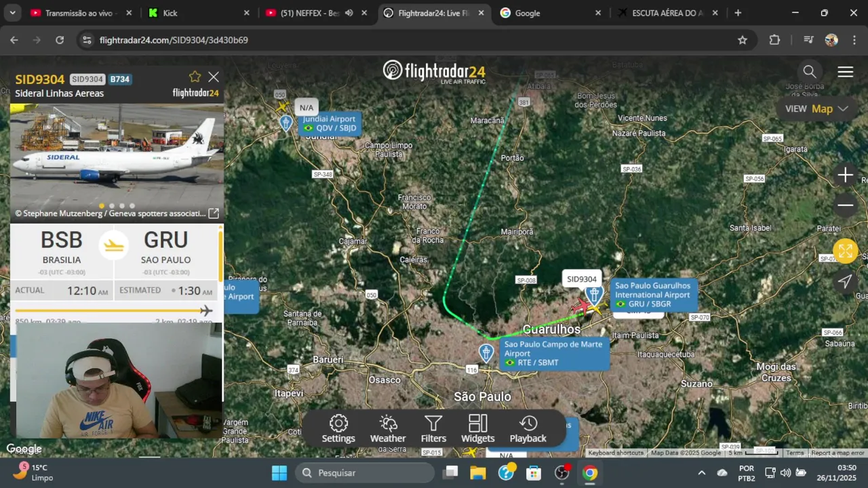Click the GRU Sao Paulo arrival airport
Viewport: 868px width, 488px height.
pos(165,248)
